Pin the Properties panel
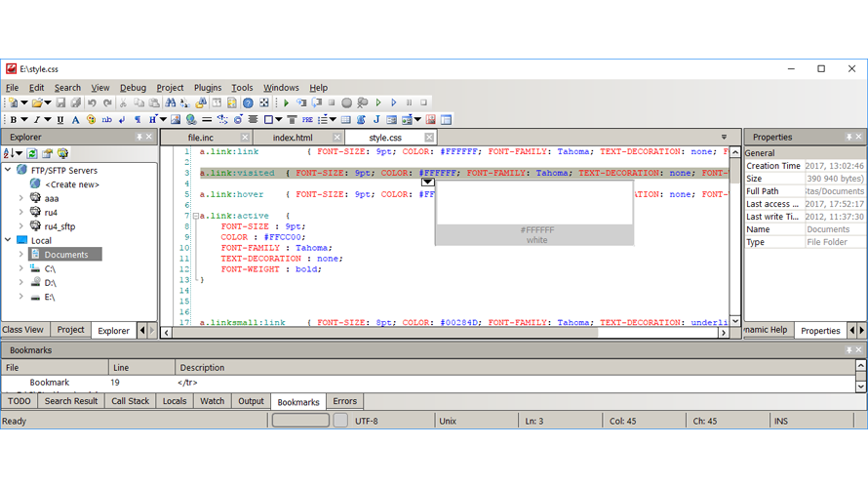Viewport: 868px width, 488px height. [x=848, y=137]
